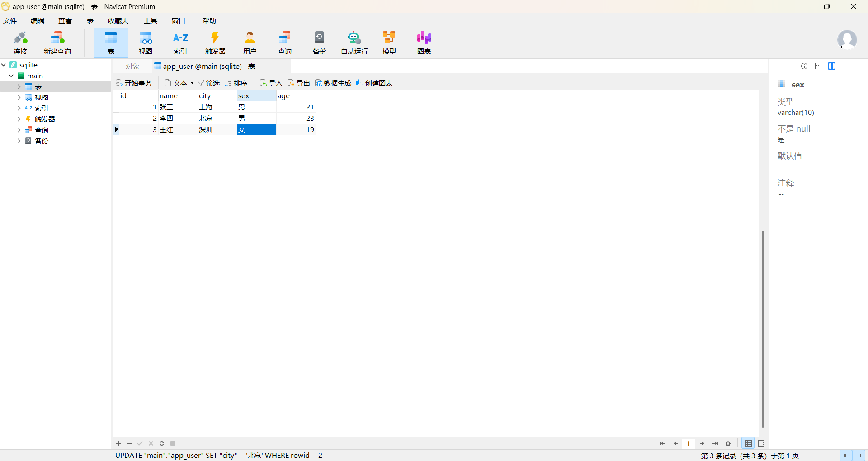Click the vertical scrollbar of the grid
The height and width of the screenshot is (461, 868).
(x=763, y=329)
